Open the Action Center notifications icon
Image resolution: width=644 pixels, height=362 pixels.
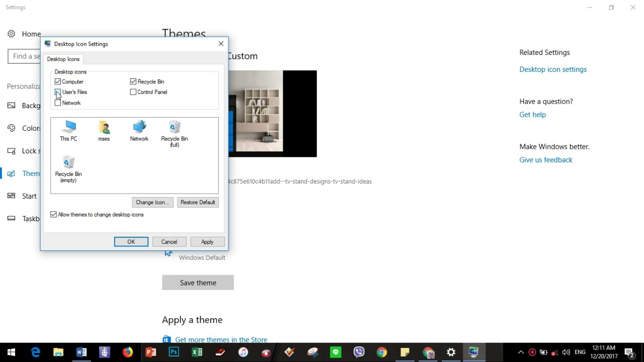629,352
